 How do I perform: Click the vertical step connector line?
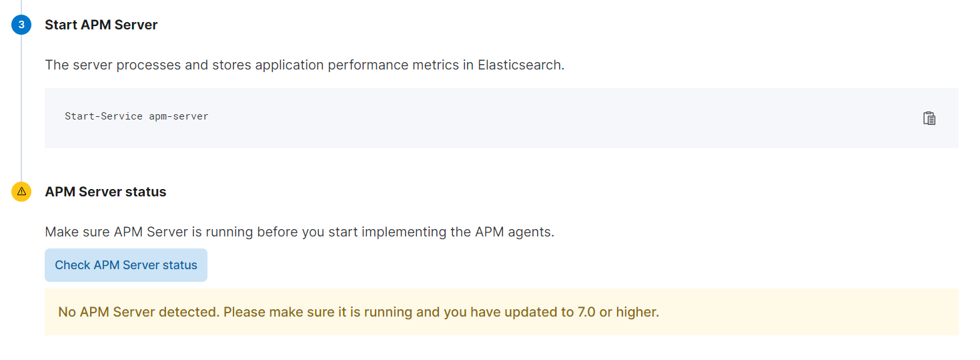21,107
